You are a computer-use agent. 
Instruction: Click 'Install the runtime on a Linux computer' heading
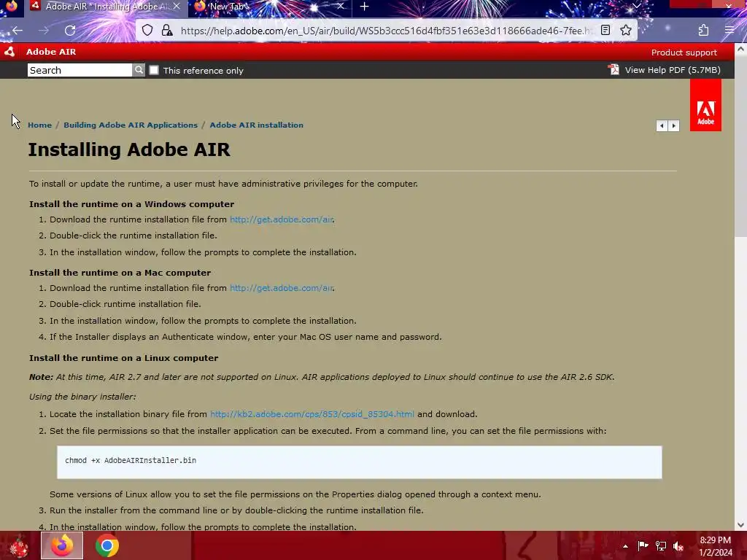pos(124,358)
